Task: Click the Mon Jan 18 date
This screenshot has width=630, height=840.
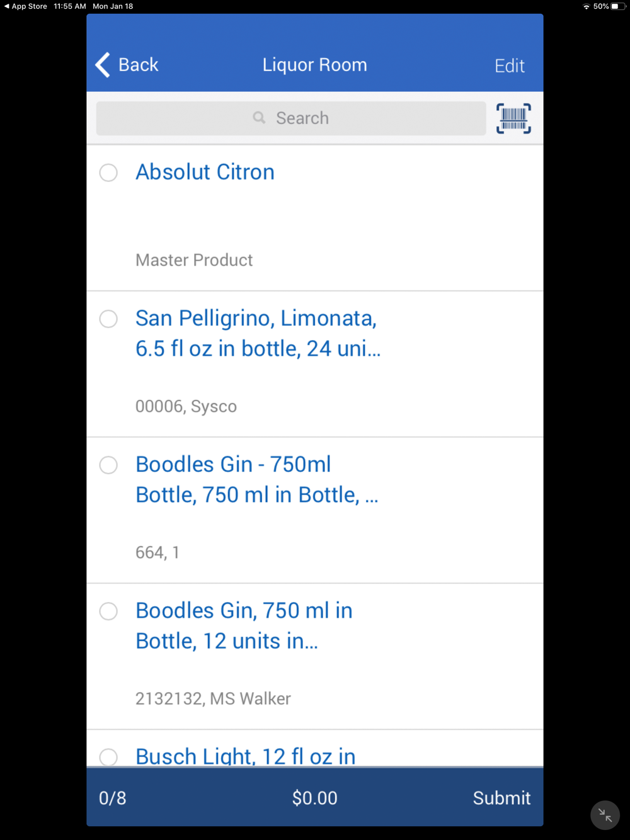Action: tap(113, 6)
